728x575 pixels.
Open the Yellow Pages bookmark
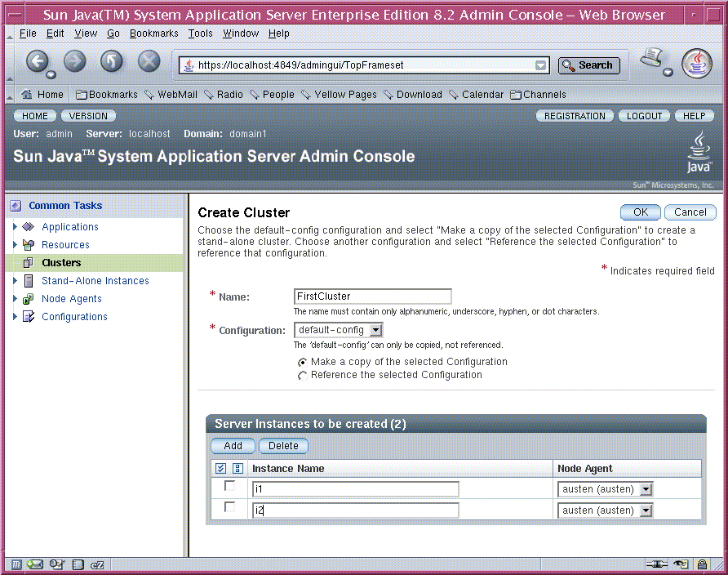pos(345,95)
